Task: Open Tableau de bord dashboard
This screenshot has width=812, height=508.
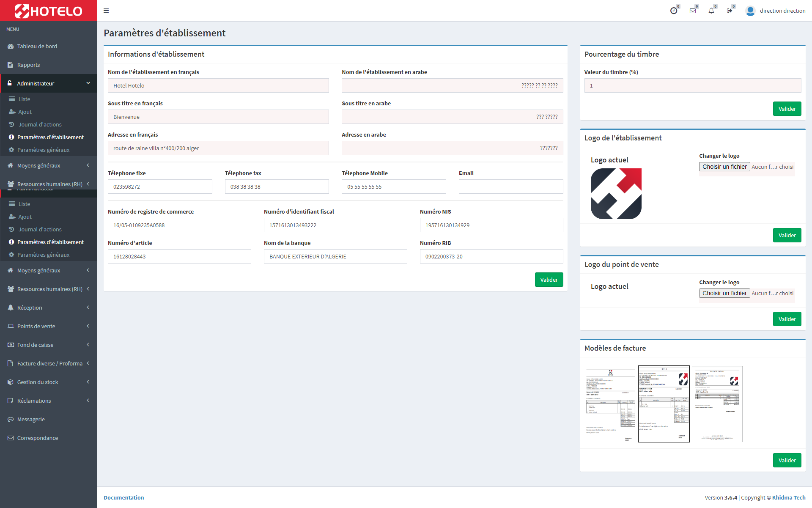Action: [37, 46]
